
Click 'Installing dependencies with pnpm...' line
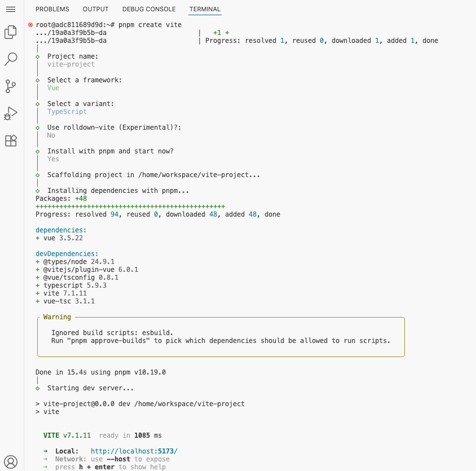point(118,191)
